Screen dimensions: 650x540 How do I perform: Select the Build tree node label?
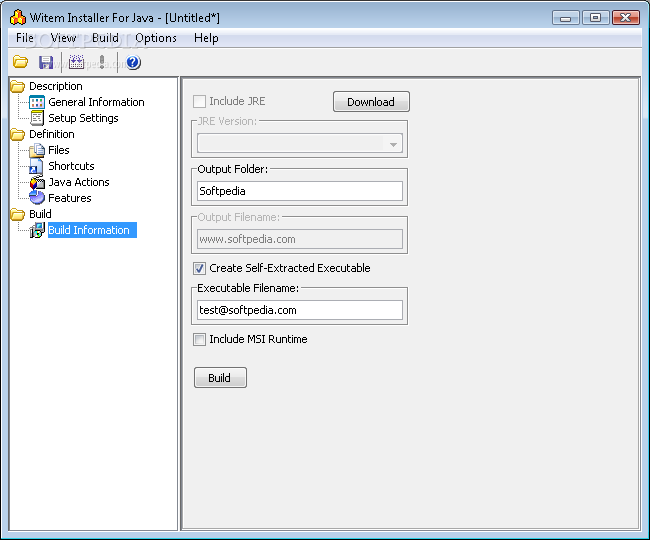click(40, 214)
